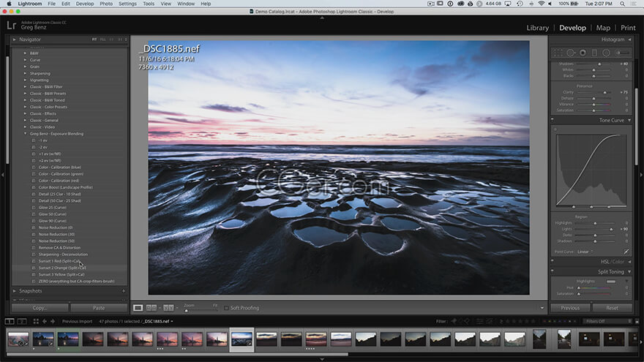The image size is (644, 362).
Task: Apply Noise Reduction (30) preset
Action: pyautogui.click(x=56, y=234)
